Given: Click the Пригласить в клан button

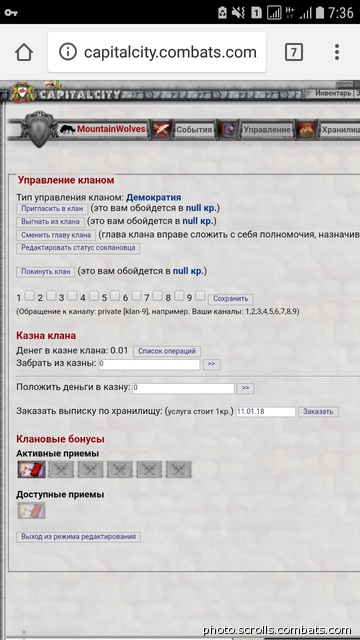Looking at the screenshot, I should point(52,209).
